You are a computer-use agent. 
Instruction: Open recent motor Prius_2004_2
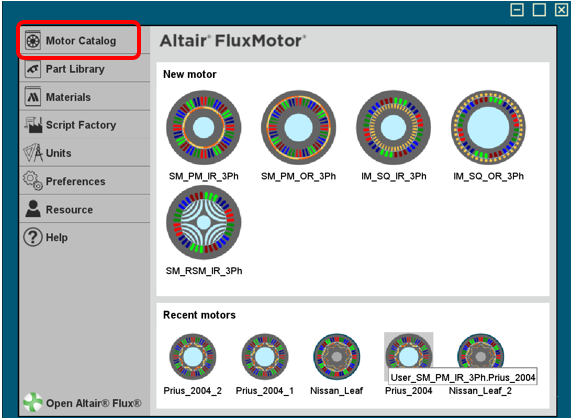193,357
